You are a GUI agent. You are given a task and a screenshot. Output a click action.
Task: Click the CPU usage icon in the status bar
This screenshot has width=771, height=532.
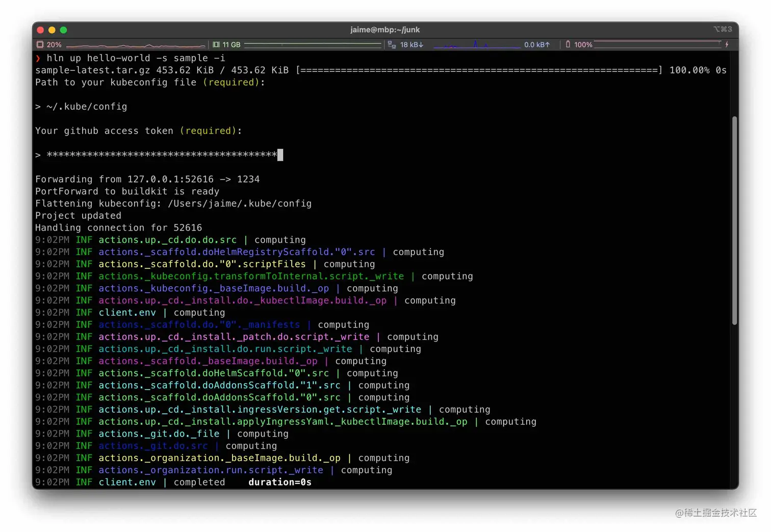click(40, 44)
